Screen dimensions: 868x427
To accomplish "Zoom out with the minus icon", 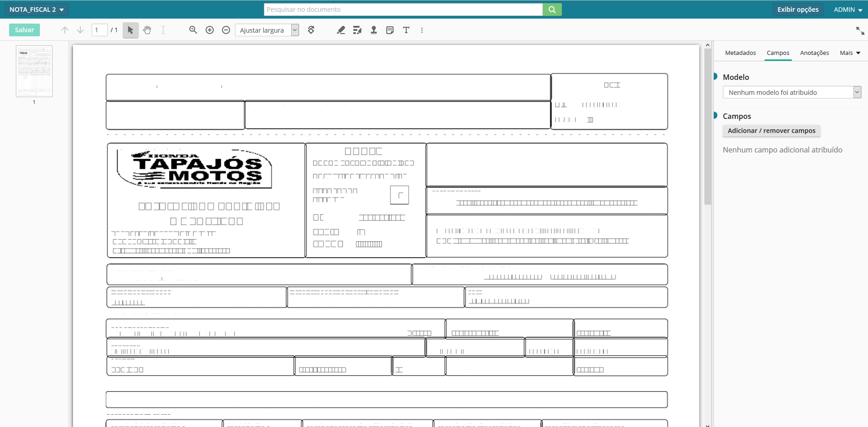I will coord(226,30).
